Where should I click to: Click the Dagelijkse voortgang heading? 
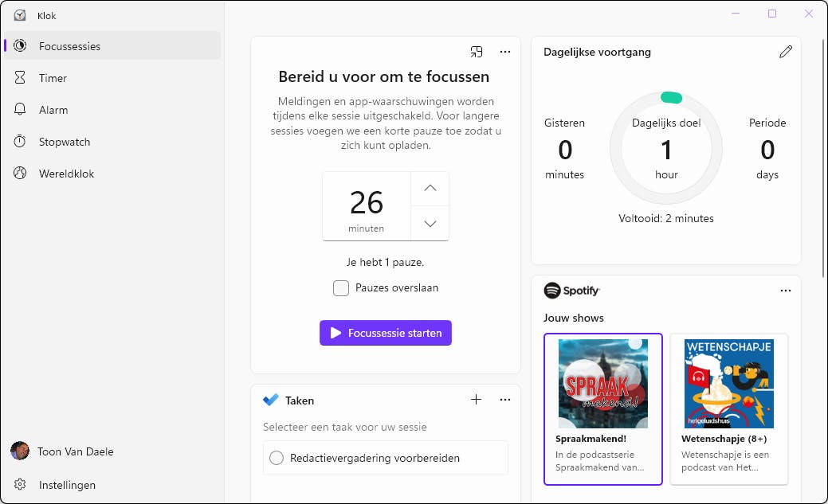(x=597, y=52)
